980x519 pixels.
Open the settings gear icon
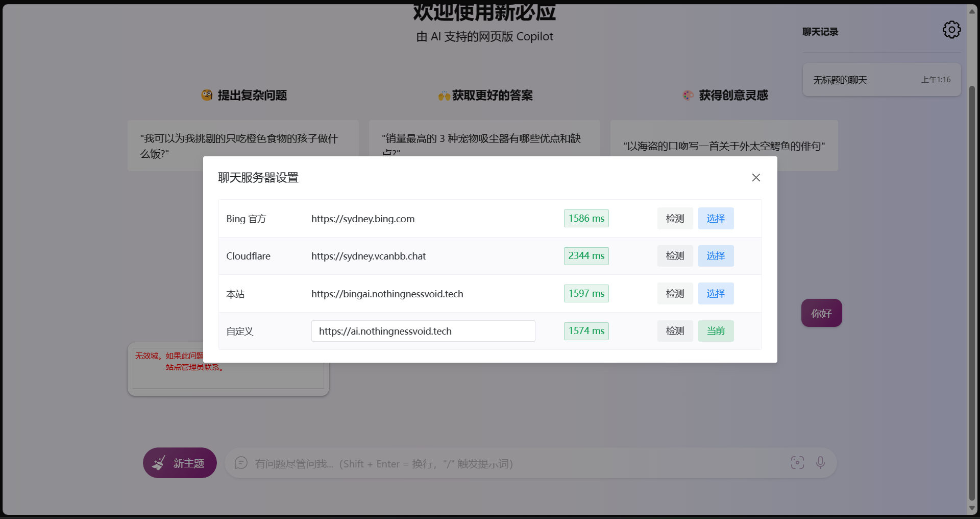click(951, 30)
